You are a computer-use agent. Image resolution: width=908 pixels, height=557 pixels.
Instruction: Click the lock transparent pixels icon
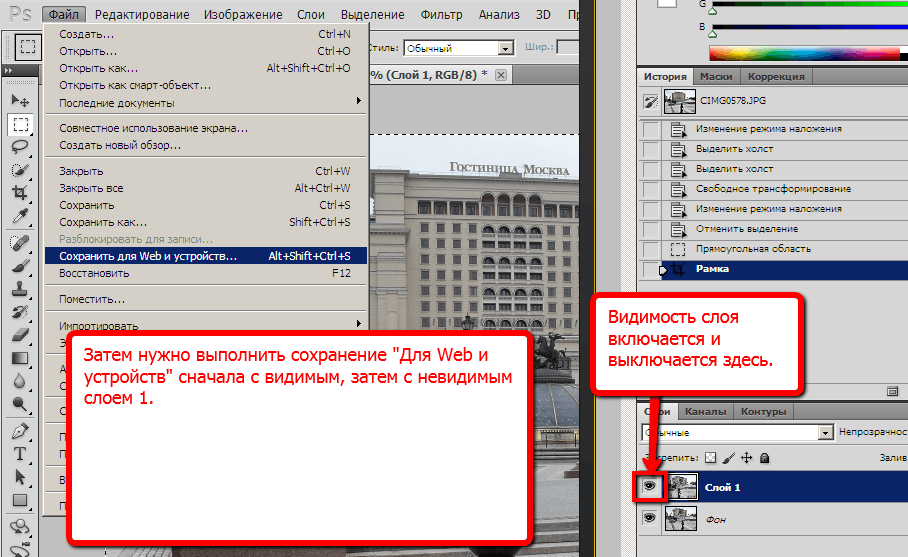pos(711,458)
